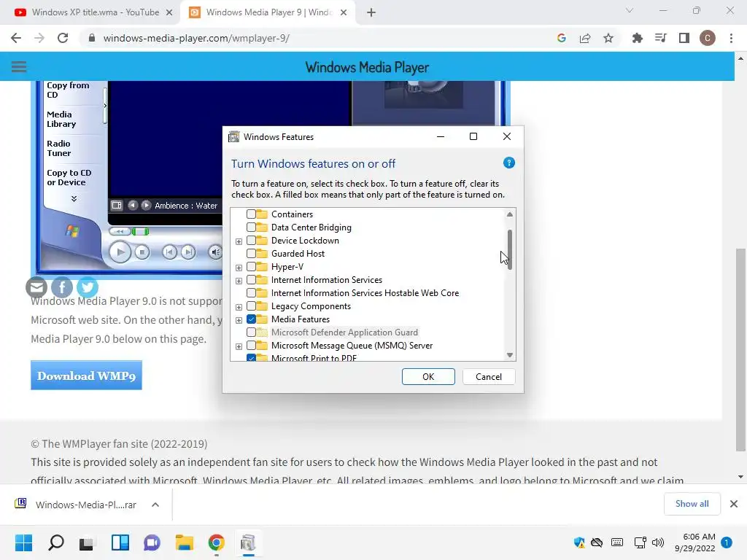Open the Windows Features help icon
Screen dimensions: 747x560
tap(508, 163)
